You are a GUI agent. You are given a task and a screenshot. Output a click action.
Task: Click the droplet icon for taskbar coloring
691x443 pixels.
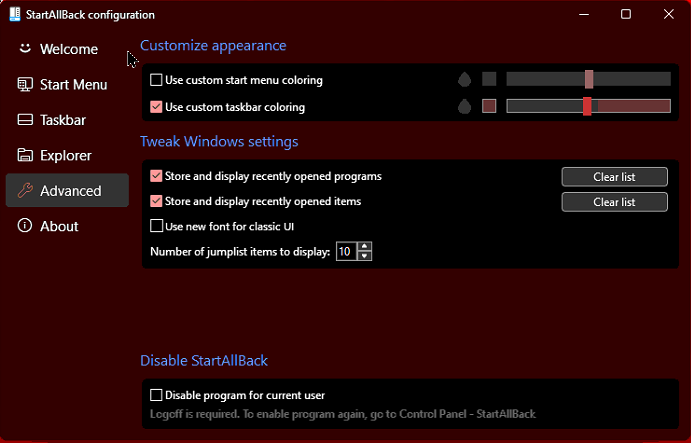coord(465,106)
